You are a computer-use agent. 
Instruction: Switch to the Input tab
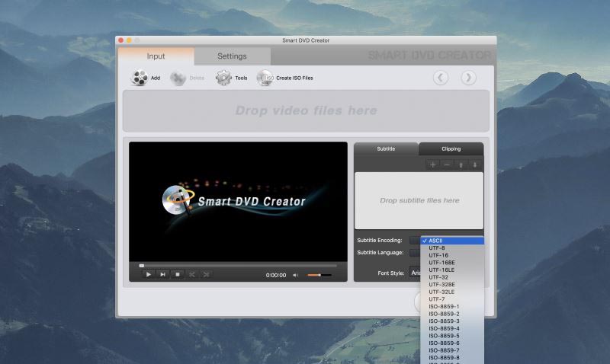pyautogui.click(x=156, y=56)
